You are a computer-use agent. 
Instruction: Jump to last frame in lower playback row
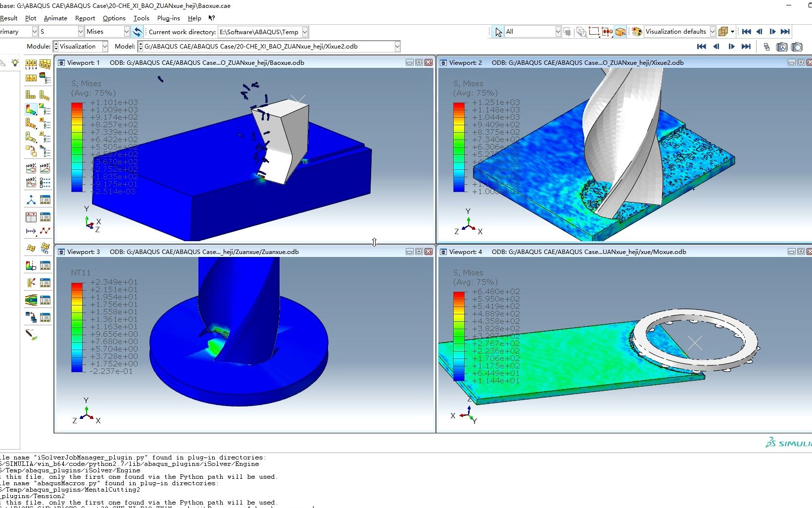click(746, 47)
